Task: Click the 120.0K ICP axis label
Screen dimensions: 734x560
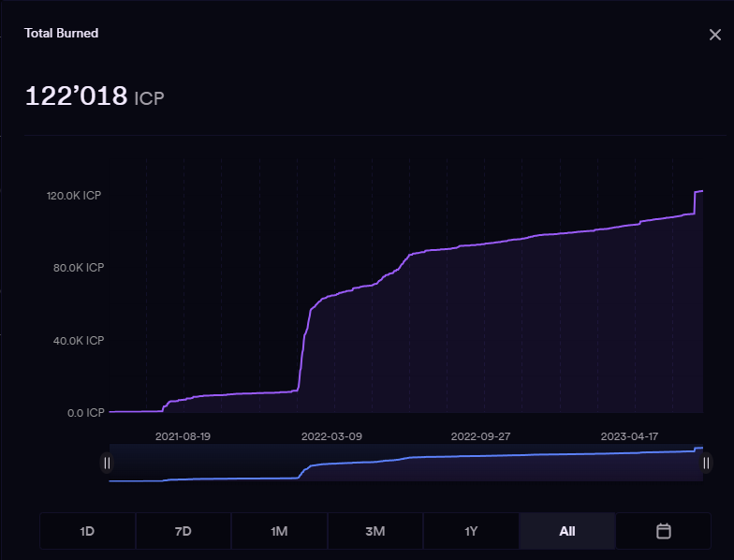Action: coord(75,196)
